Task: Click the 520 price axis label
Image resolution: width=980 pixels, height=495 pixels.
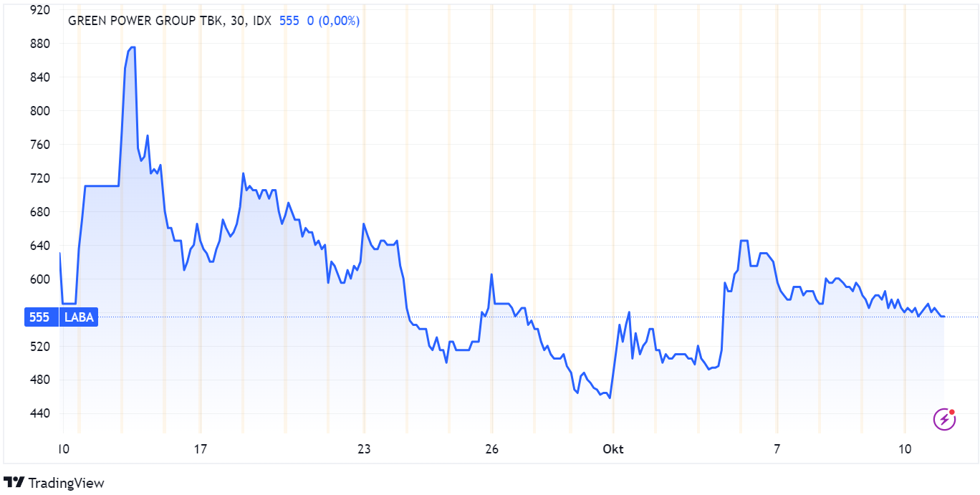Action: 39,347
